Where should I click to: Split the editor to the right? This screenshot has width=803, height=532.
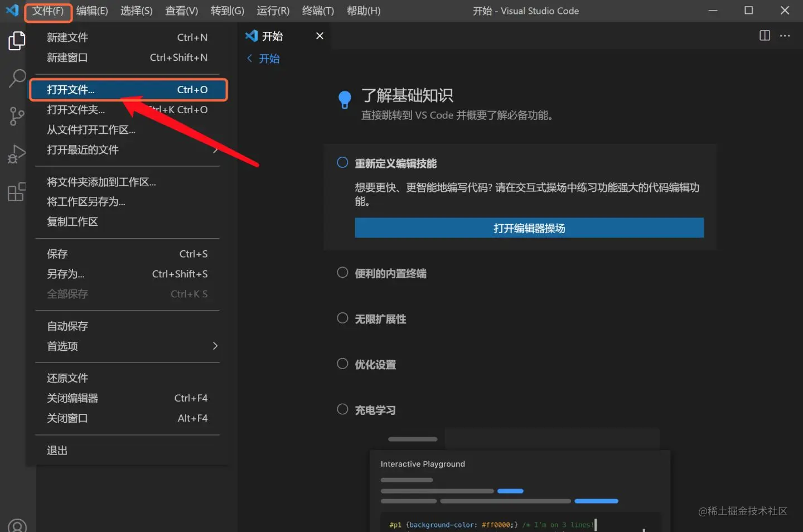[x=765, y=36]
